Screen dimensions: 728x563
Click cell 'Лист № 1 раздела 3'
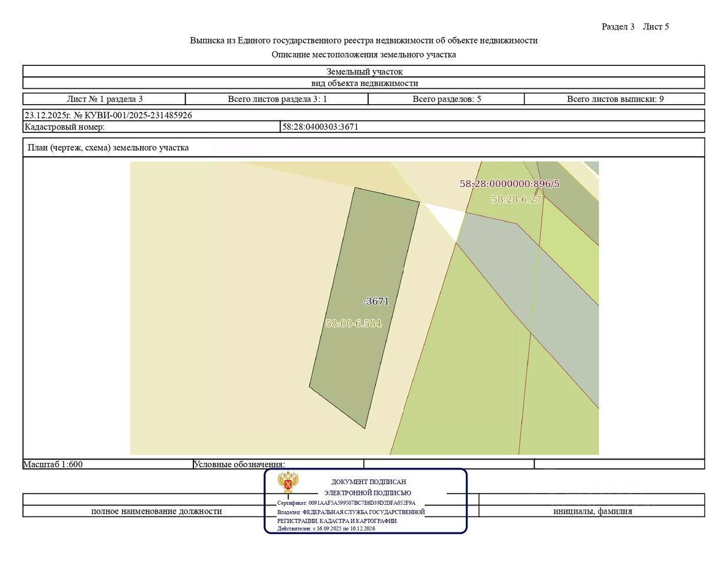click(105, 99)
